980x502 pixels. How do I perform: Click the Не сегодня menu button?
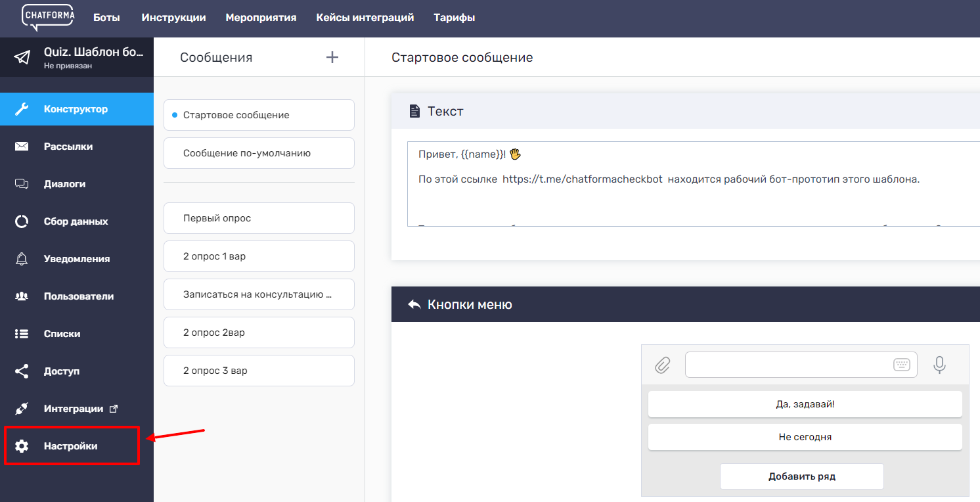805,437
